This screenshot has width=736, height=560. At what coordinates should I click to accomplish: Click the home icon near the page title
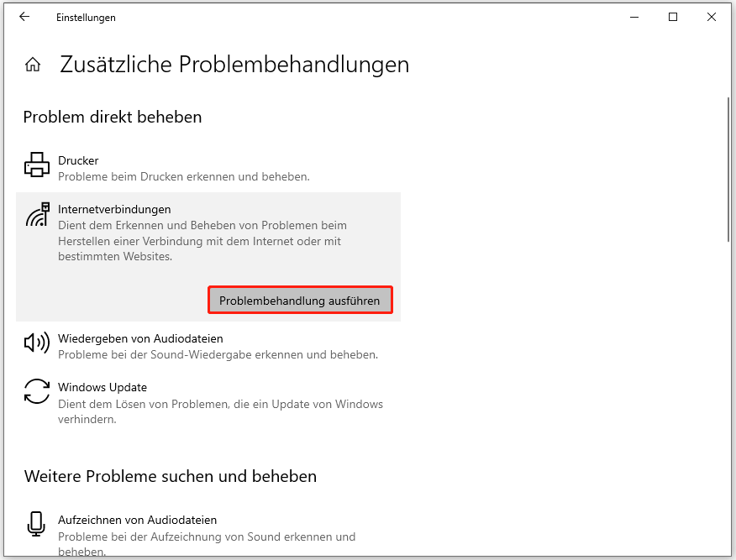32,63
